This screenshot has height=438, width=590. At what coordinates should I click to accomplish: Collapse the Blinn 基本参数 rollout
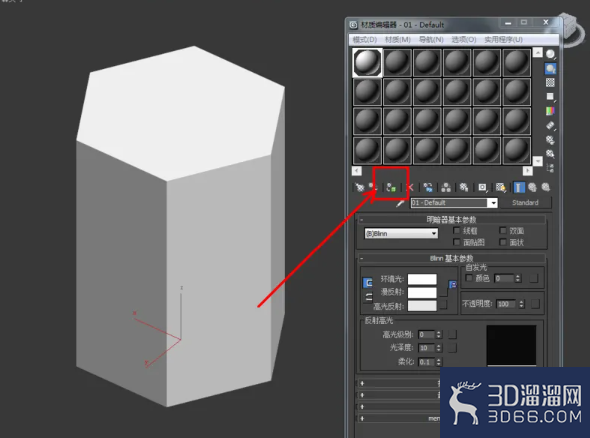(x=452, y=258)
